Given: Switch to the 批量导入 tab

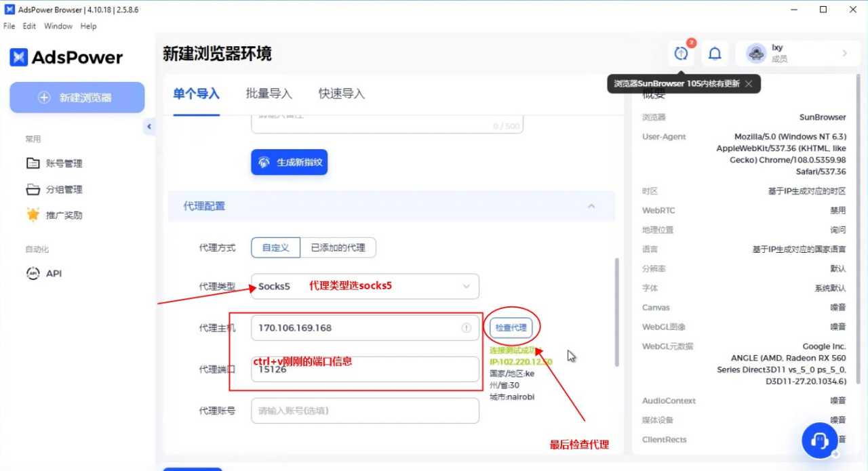Looking at the screenshot, I should coord(269,94).
